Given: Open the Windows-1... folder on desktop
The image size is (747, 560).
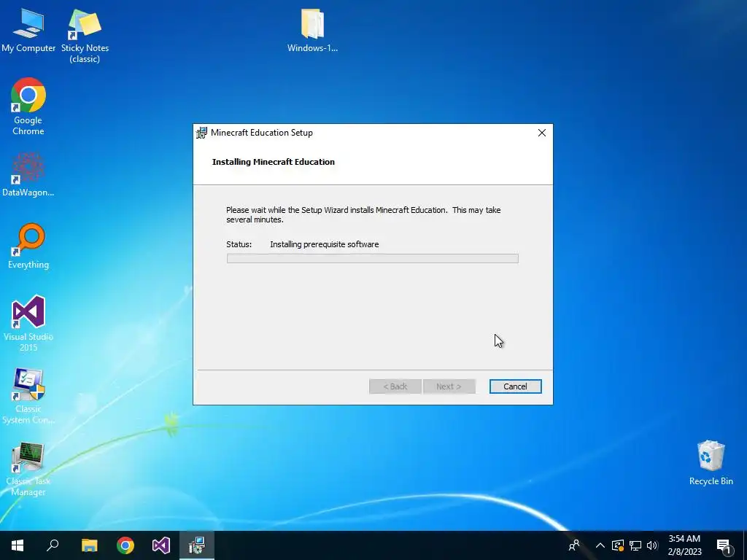Looking at the screenshot, I should (x=312, y=30).
